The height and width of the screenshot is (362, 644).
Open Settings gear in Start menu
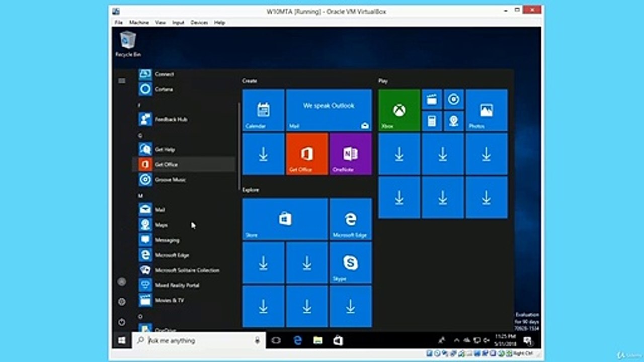122,302
